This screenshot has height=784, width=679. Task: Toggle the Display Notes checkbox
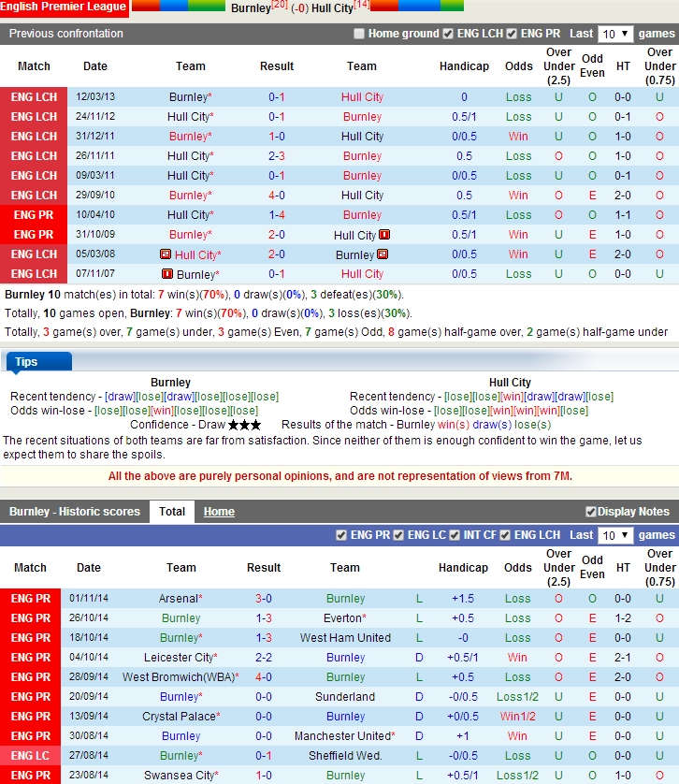(591, 512)
